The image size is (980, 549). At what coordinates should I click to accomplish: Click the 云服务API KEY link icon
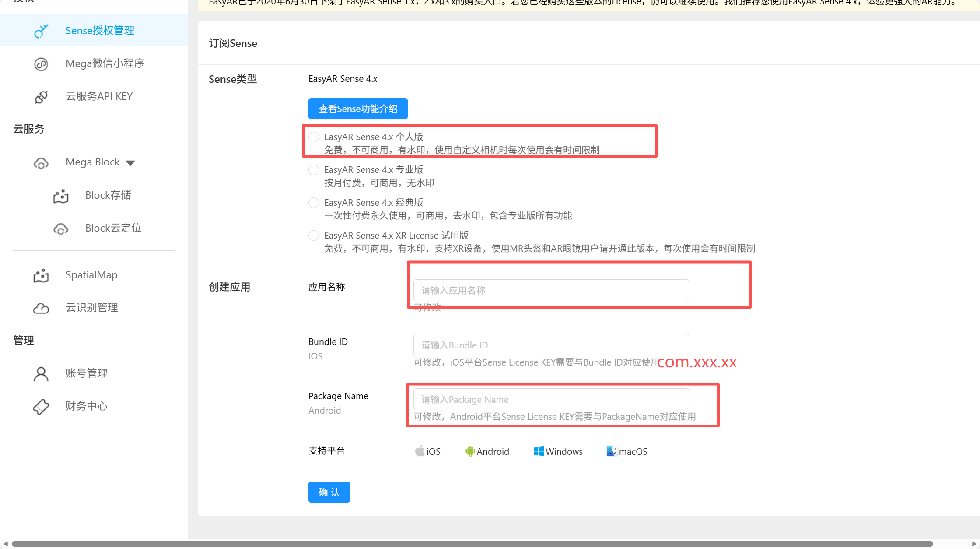point(41,97)
